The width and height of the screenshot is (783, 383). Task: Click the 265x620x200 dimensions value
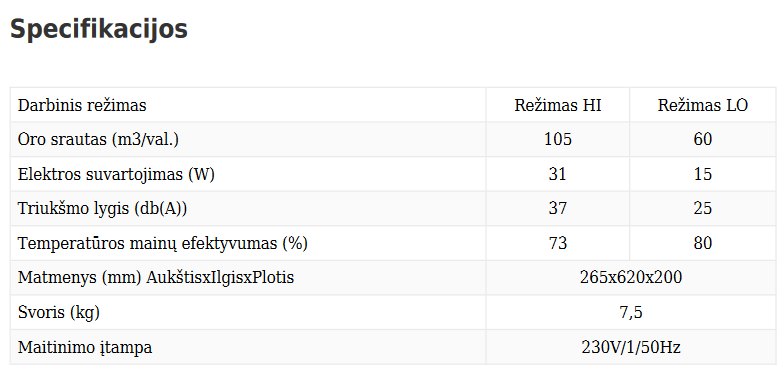(631, 278)
